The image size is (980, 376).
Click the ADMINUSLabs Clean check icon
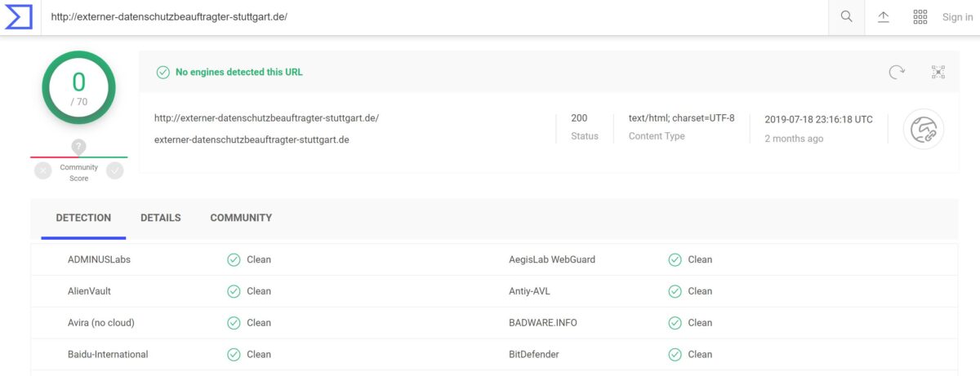coord(234,260)
